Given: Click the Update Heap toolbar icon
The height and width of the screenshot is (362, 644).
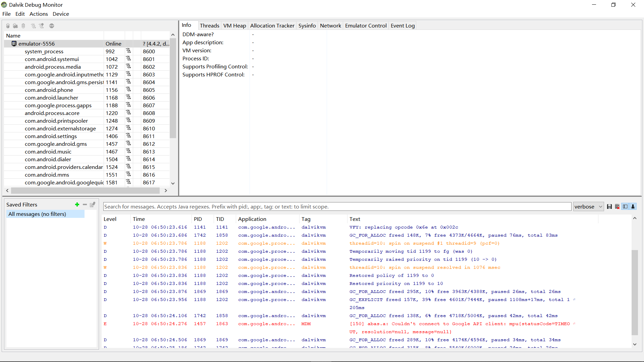Looking at the screenshot, I should (x=8, y=26).
